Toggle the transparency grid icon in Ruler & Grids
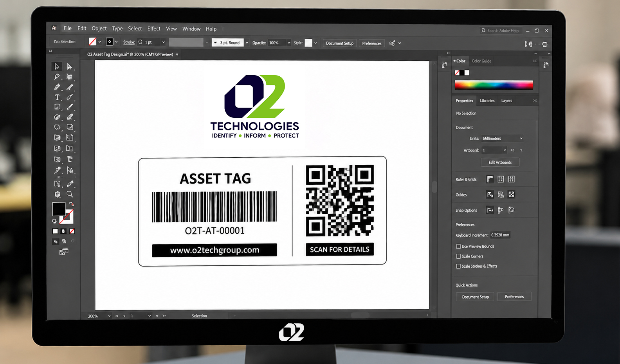620x364 pixels. pyautogui.click(x=511, y=179)
